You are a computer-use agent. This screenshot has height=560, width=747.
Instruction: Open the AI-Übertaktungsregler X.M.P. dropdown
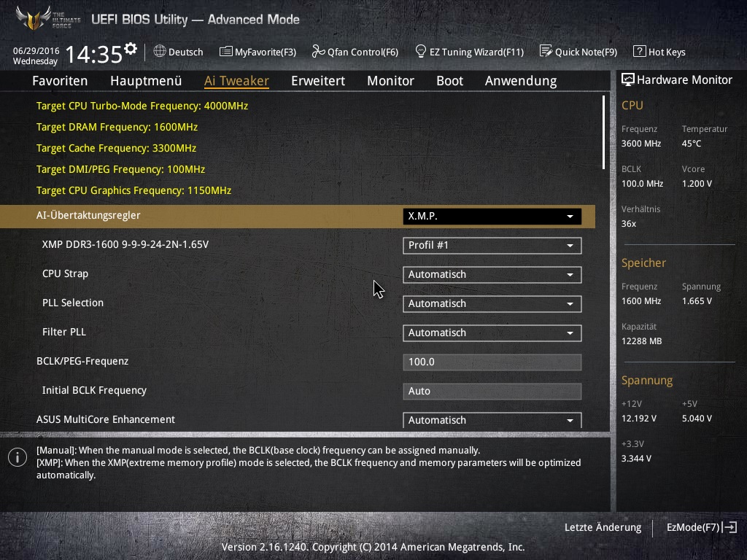coord(492,216)
